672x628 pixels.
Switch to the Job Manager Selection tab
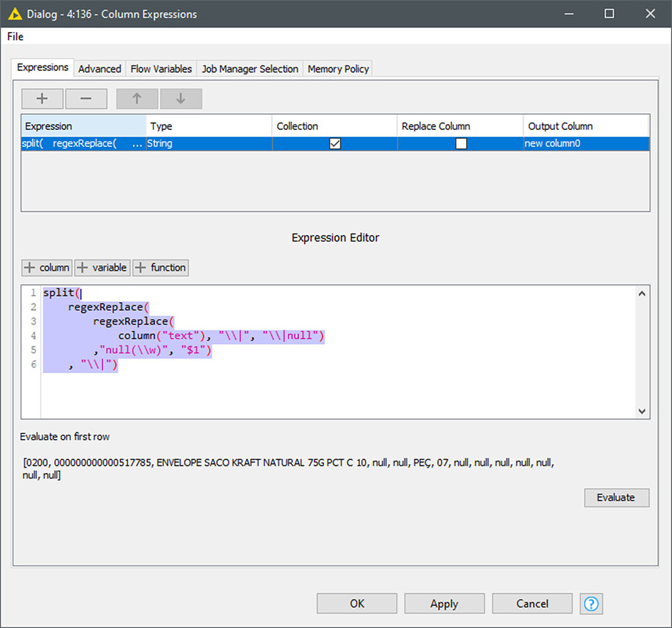[x=249, y=68]
